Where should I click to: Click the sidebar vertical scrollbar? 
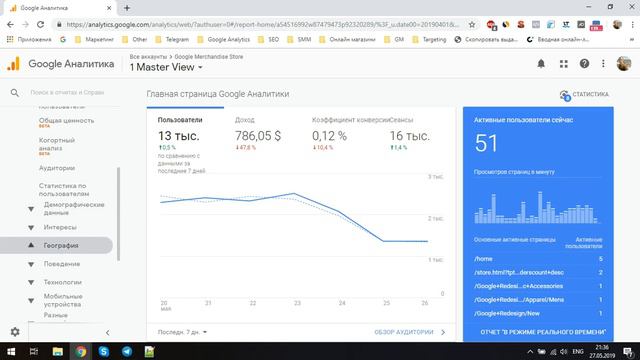(x=118, y=213)
